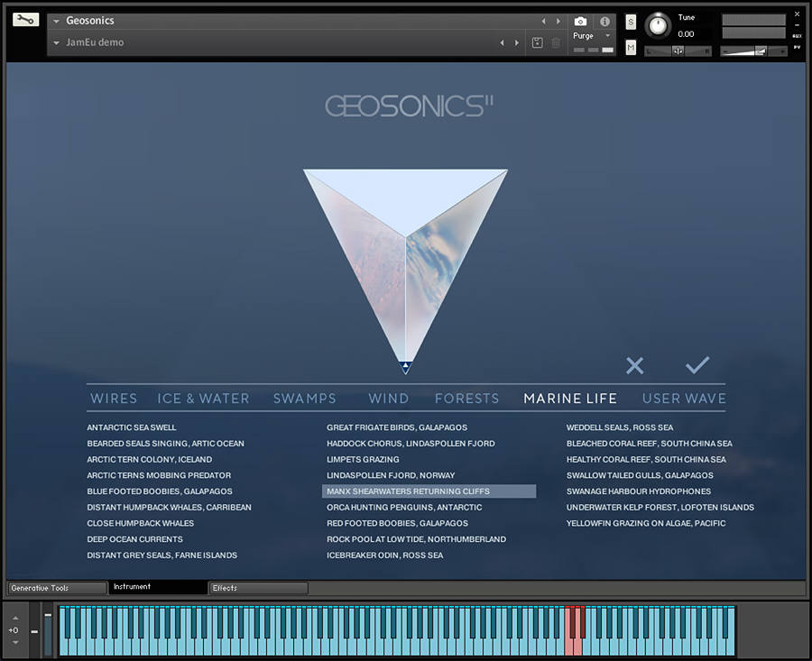
Task: Expand the JamEu demo snapshot dropdown
Action: point(56,43)
